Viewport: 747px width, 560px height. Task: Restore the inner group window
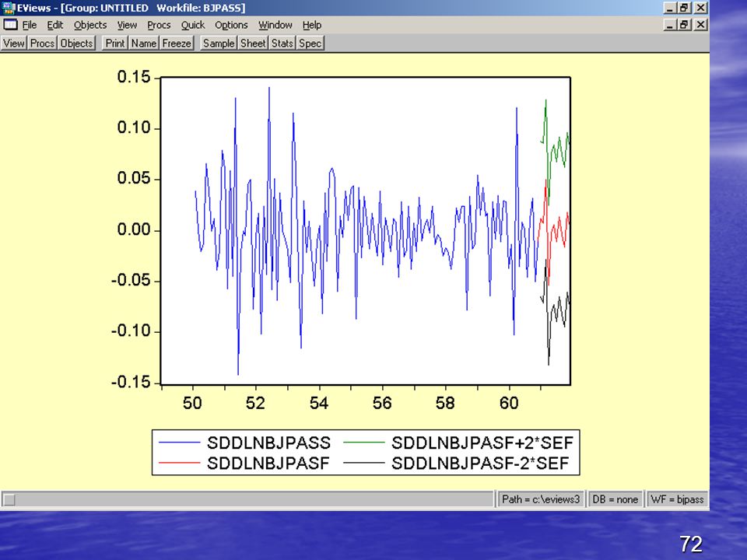(x=685, y=25)
